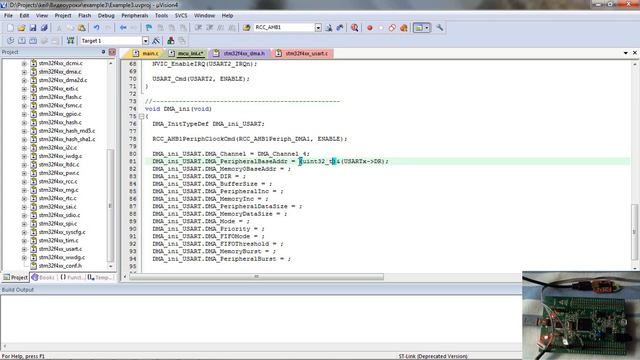This screenshot has height=360, width=640.
Task: Disable all breakpoints icon
Action: point(392,28)
